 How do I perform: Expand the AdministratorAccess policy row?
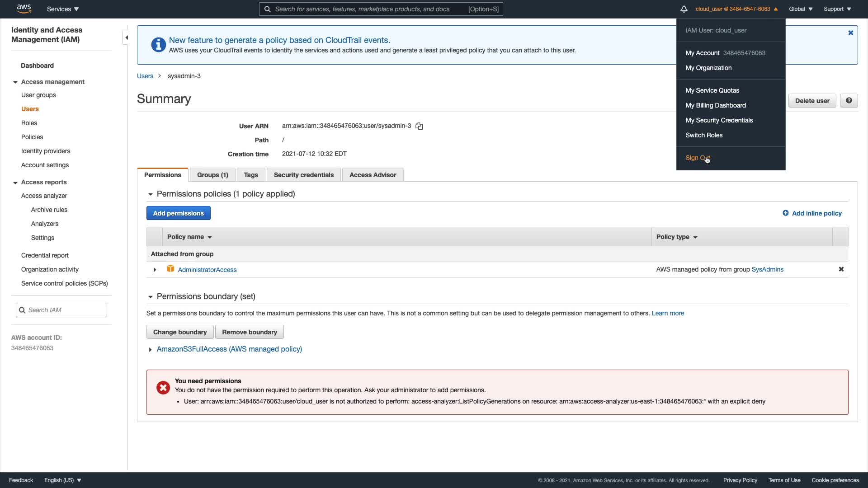pyautogui.click(x=155, y=270)
